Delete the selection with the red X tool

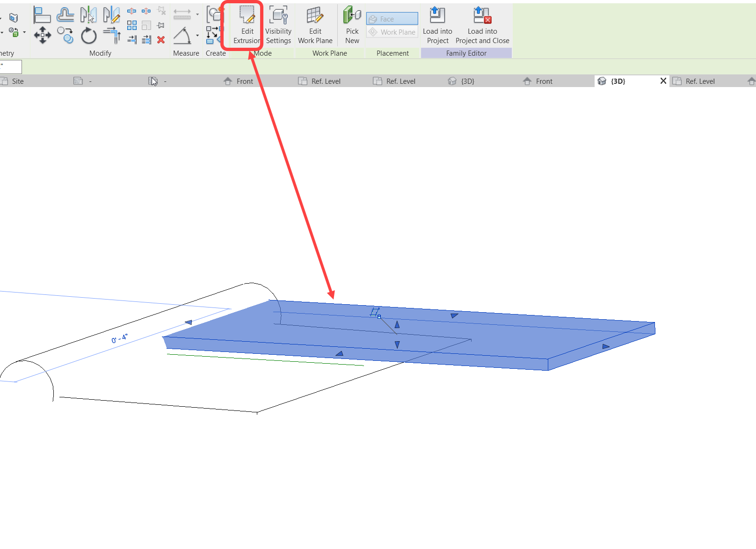pos(160,40)
